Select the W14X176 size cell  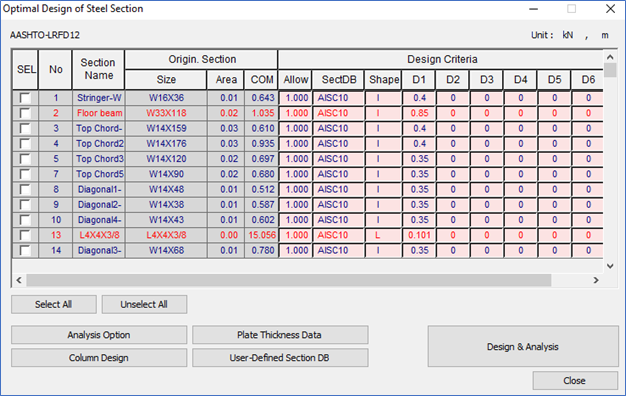coord(166,144)
